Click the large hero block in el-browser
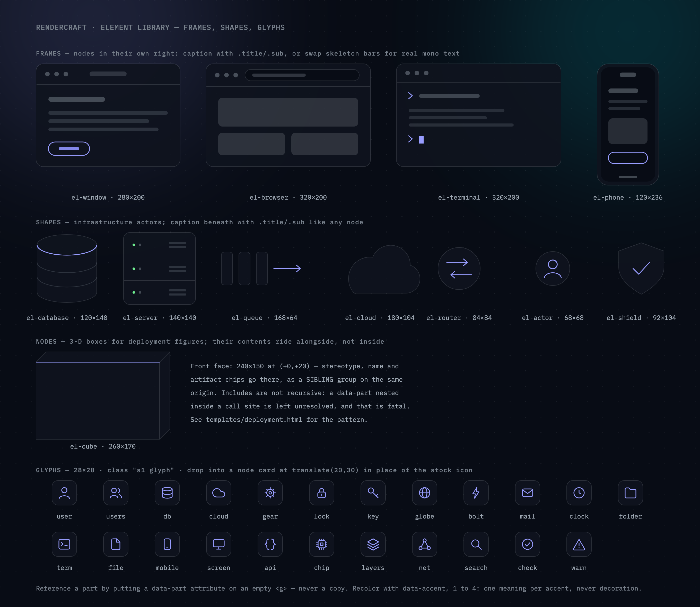Viewport: 700px width, 607px height. click(x=288, y=112)
